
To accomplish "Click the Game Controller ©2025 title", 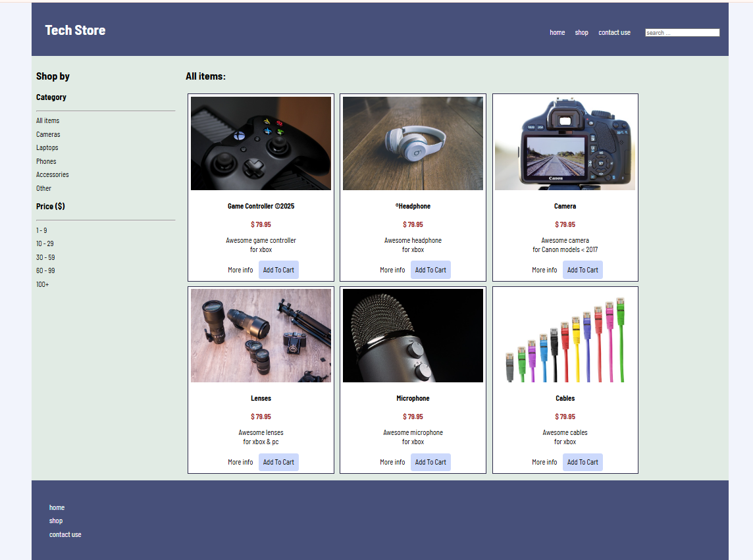I will (261, 206).
